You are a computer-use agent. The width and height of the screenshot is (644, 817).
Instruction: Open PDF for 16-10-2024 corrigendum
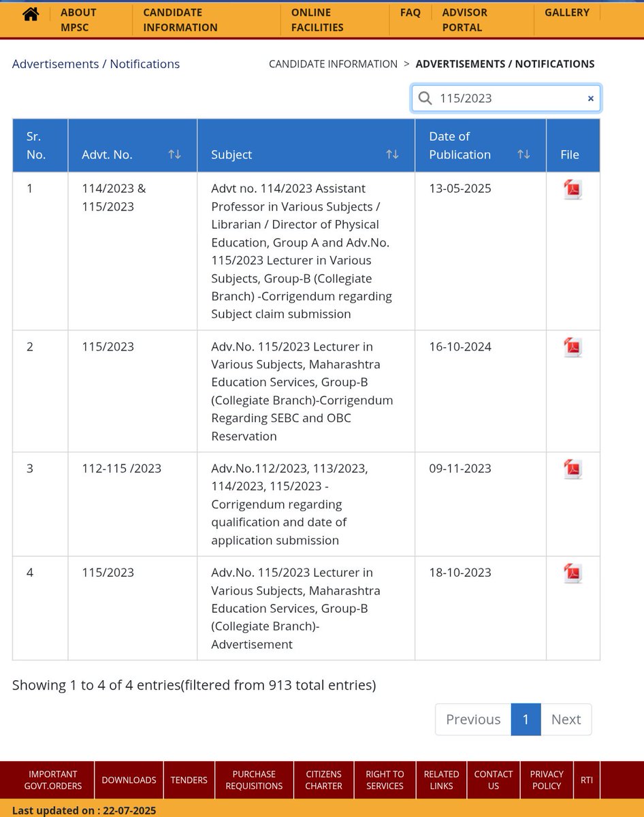[573, 348]
